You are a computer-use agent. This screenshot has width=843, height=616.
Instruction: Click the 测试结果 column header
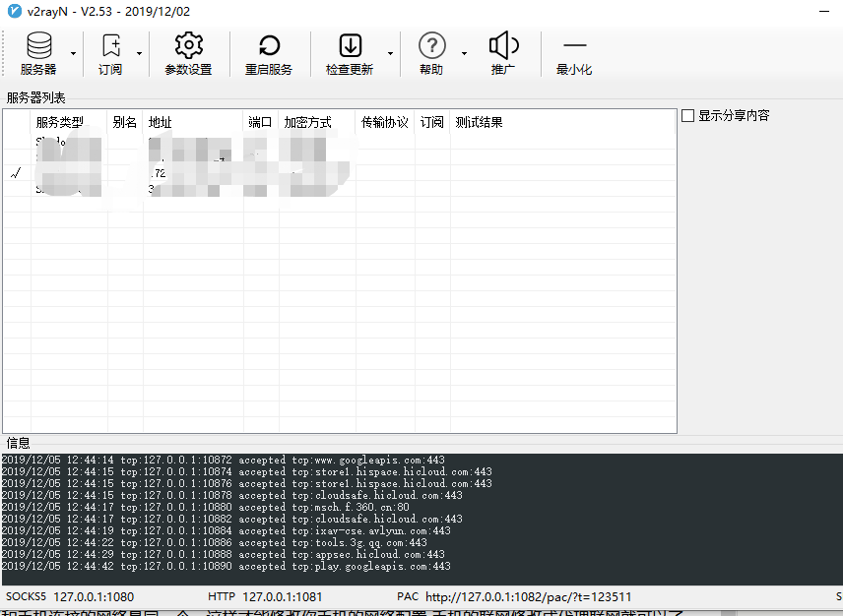[x=479, y=122]
